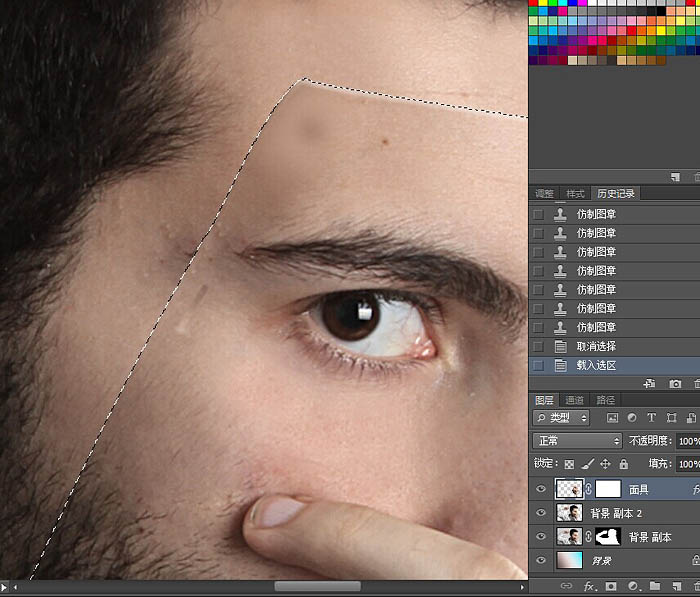This screenshot has height=597, width=700.
Task: Create new snapshot camera icon
Action: tap(675, 384)
